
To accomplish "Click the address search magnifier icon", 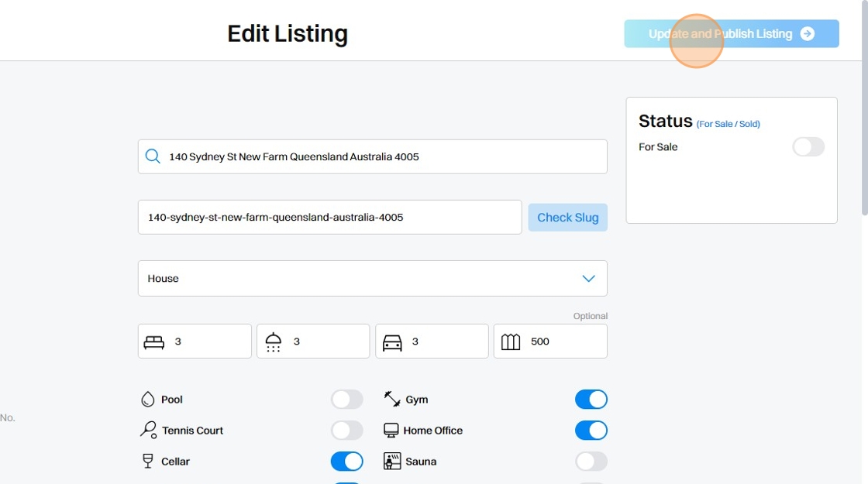I will pos(153,156).
